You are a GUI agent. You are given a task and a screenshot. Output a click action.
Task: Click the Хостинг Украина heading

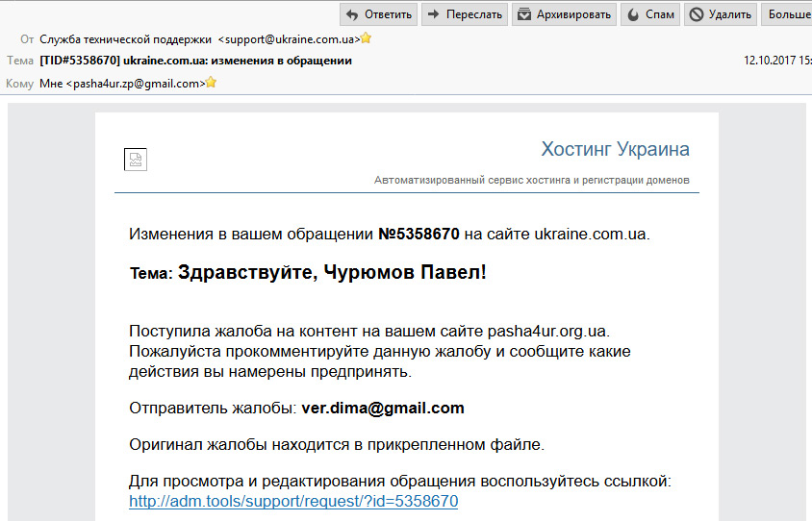click(615, 149)
